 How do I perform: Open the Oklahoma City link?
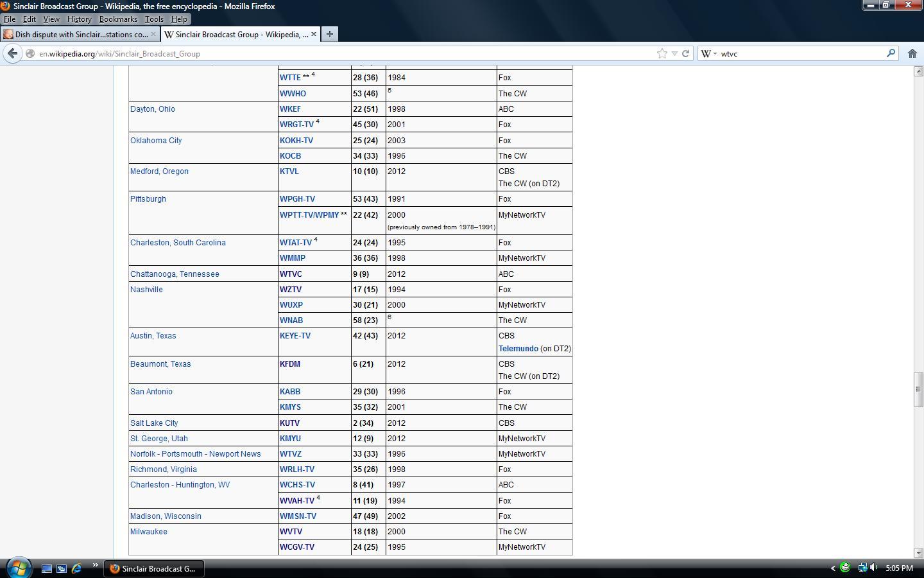(x=156, y=141)
